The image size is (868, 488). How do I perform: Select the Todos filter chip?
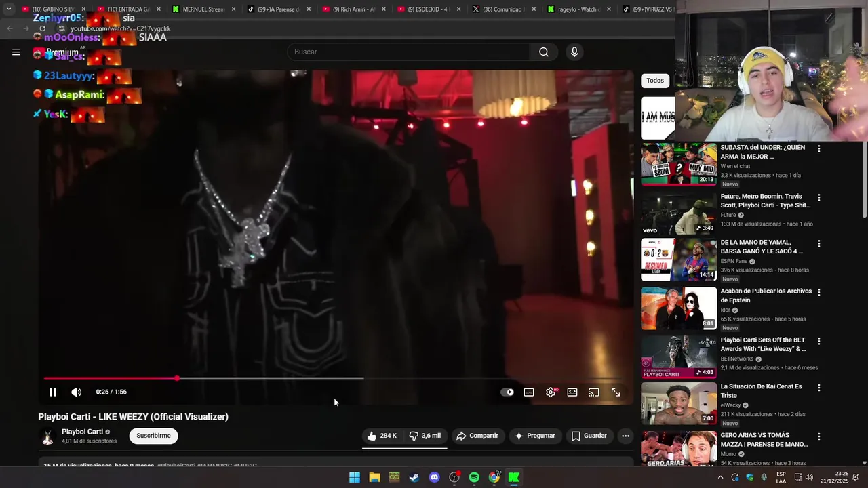[655, 81]
